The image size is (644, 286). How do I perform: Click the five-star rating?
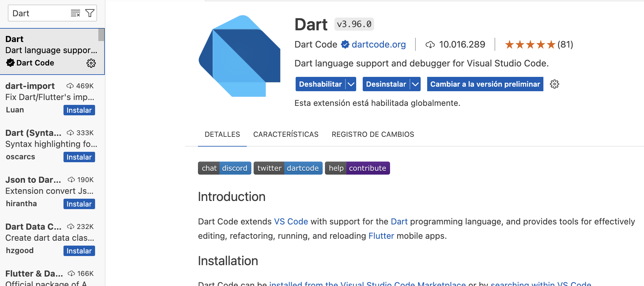pos(530,44)
